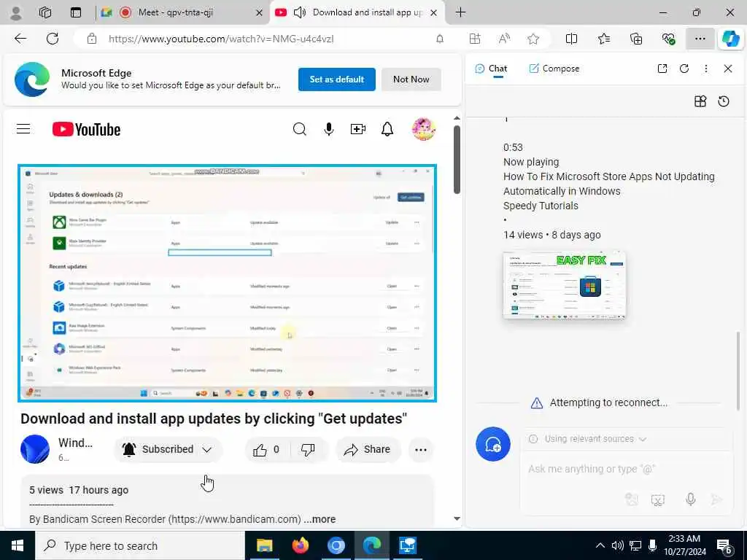Open the tab actions menu icon
Image resolution: width=747 pixels, height=560 pixels.
click(x=76, y=12)
